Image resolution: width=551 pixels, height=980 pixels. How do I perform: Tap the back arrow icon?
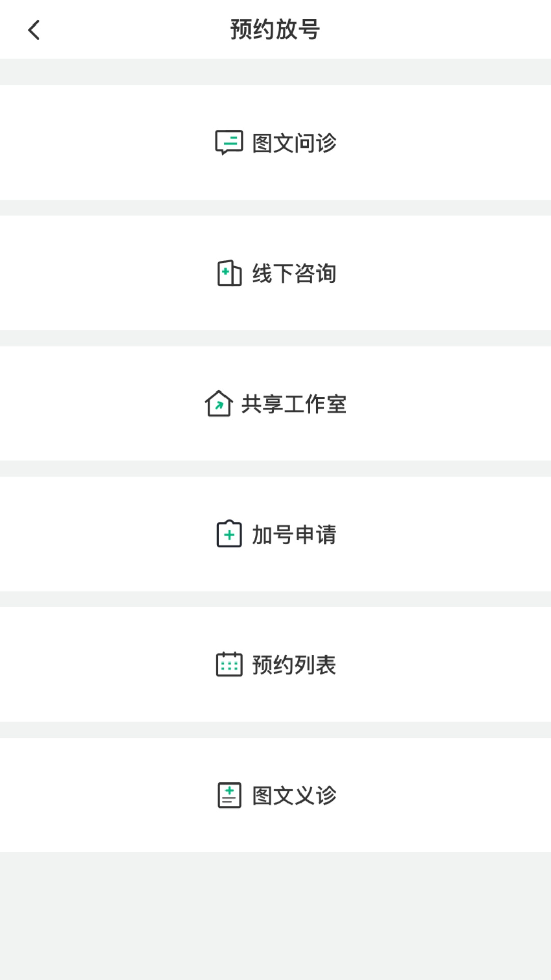34,30
